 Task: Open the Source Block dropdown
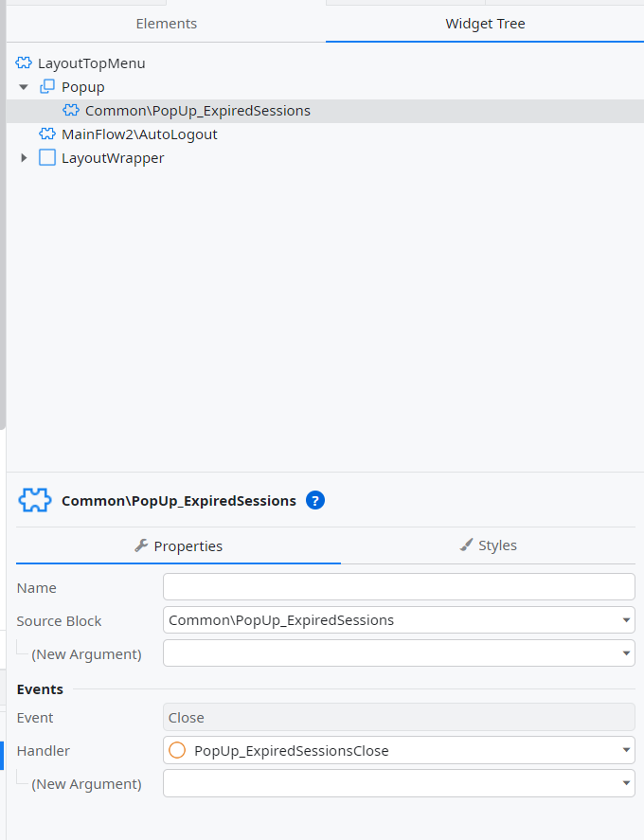coord(399,620)
